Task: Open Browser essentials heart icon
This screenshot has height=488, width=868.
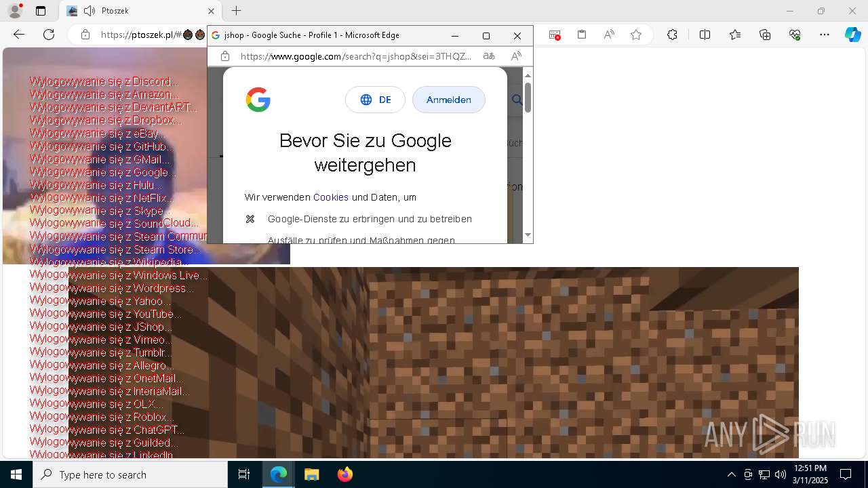Action: pos(795,35)
